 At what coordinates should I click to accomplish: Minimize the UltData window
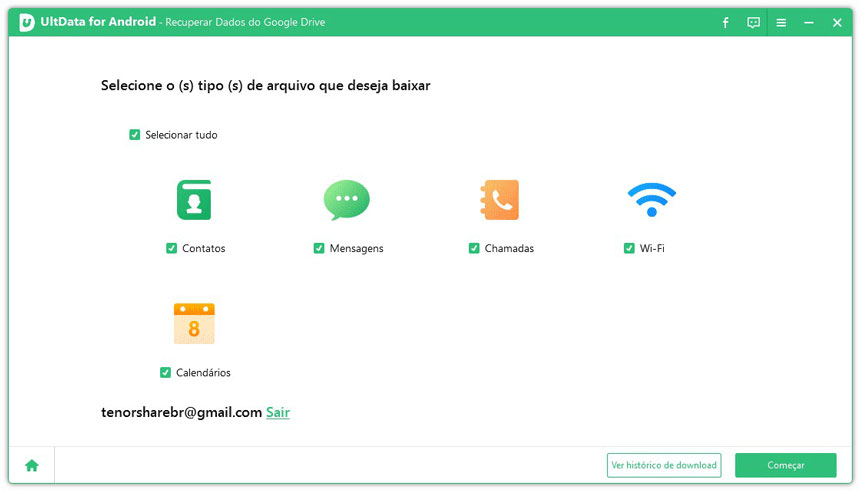click(809, 22)
